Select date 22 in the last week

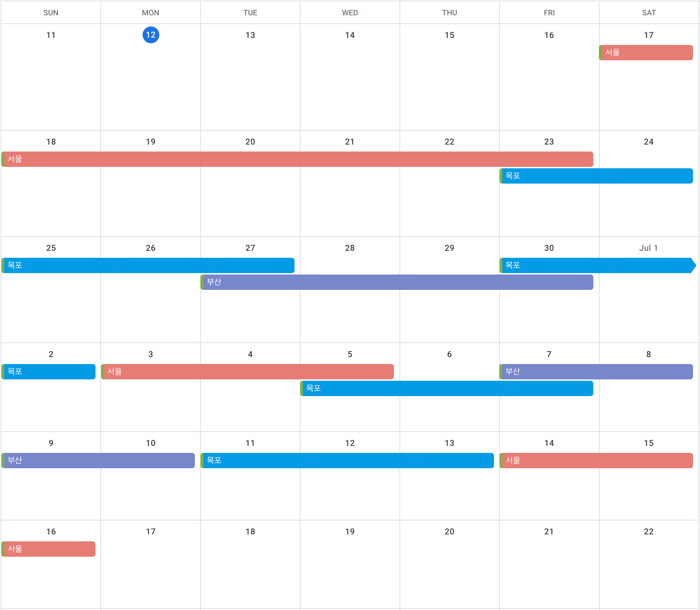[649, 532]
